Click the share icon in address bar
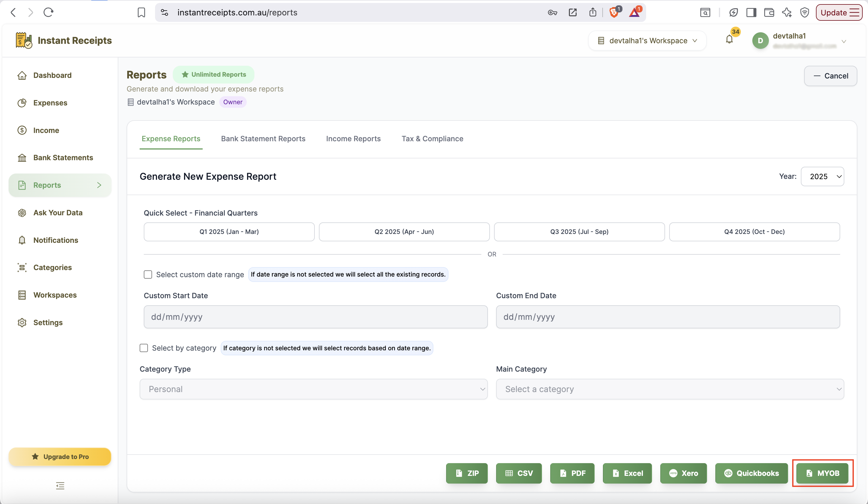The height and width of the screenshot is (504, 868). pyautogui.click(x=593, y=12)
